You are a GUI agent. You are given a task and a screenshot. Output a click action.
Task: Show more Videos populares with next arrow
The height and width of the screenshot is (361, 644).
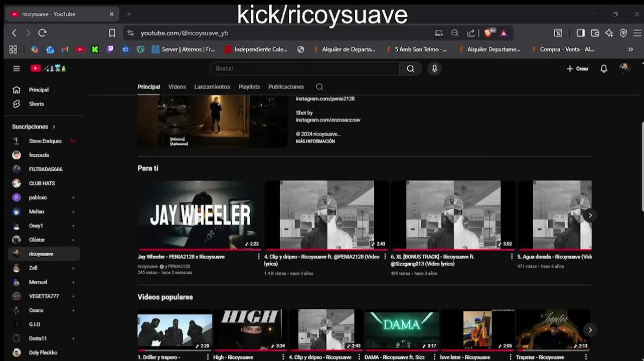coord(590,330)
